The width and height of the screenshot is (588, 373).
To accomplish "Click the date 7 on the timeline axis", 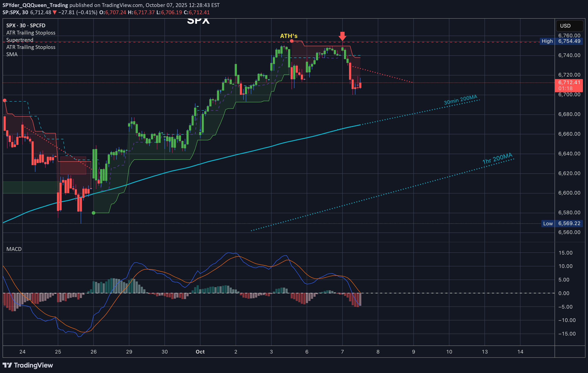I will click(342, 352).
